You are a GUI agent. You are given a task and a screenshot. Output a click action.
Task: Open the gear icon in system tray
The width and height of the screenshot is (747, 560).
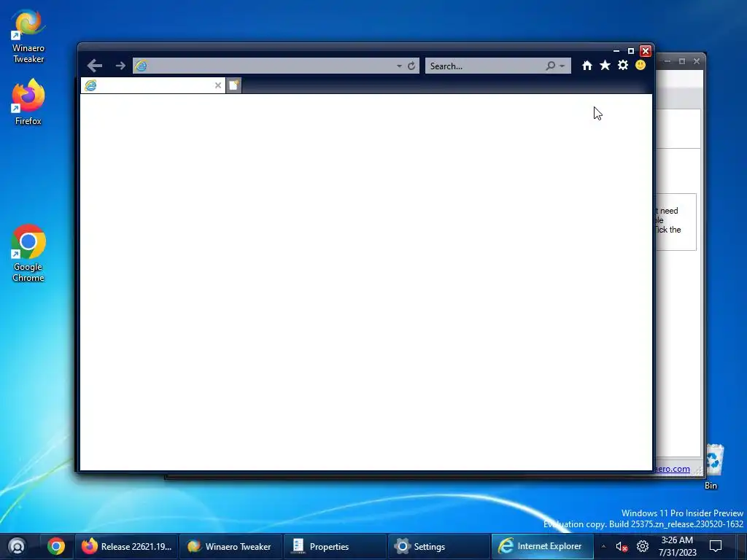tap(643, 546)
